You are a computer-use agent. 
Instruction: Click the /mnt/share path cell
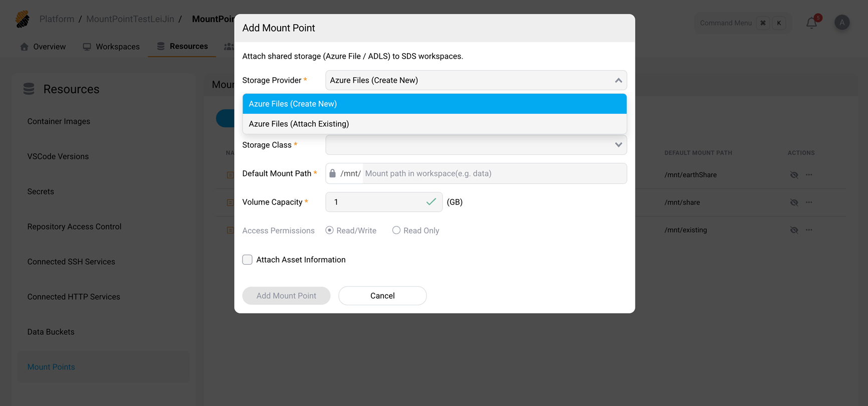682,202
